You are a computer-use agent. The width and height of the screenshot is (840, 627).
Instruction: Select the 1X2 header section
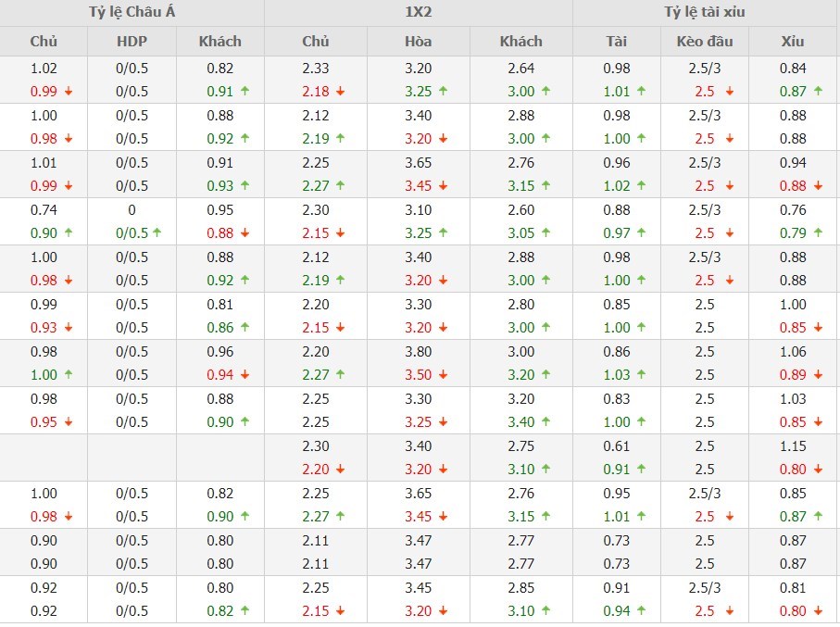[x=419, y=13]
